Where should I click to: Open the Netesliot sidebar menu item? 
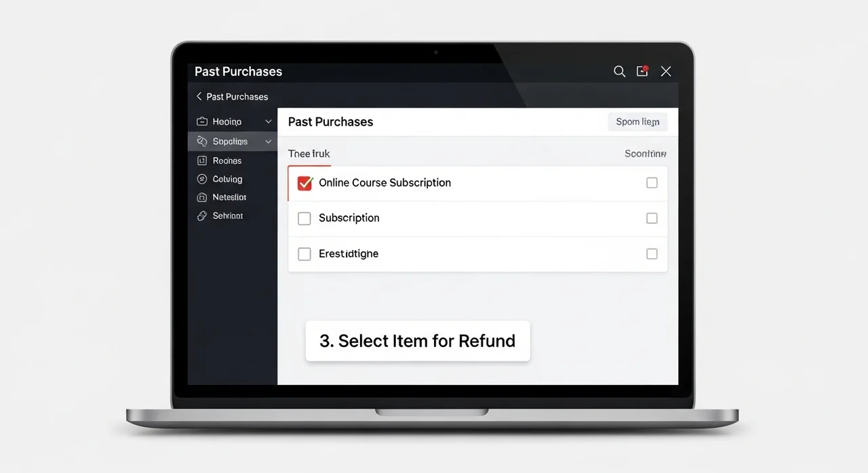click(x=229, y=197)
